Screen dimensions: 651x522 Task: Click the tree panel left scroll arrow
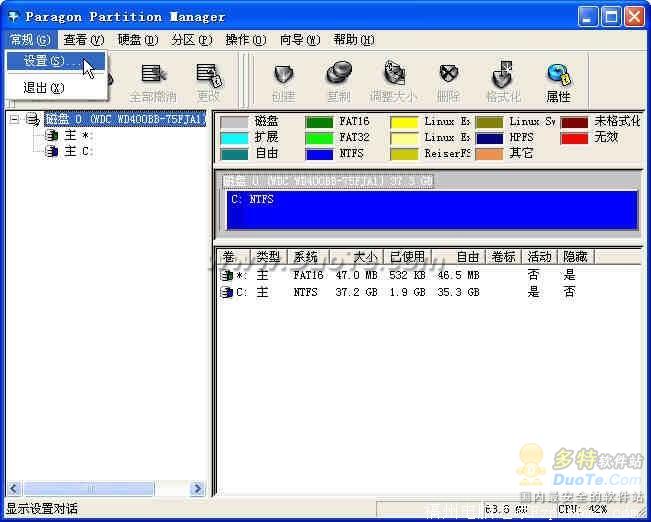coord(13,488)
